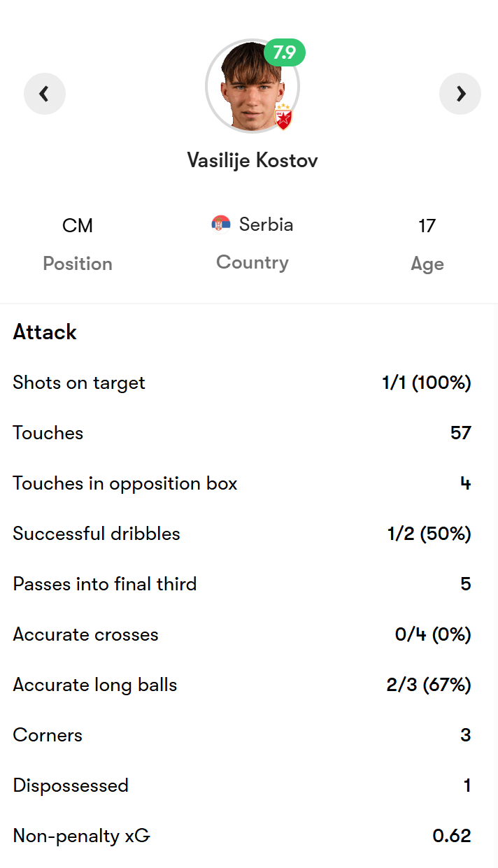Click the Corners stat label
Screen dimensions: 498x868
[48, 735]
